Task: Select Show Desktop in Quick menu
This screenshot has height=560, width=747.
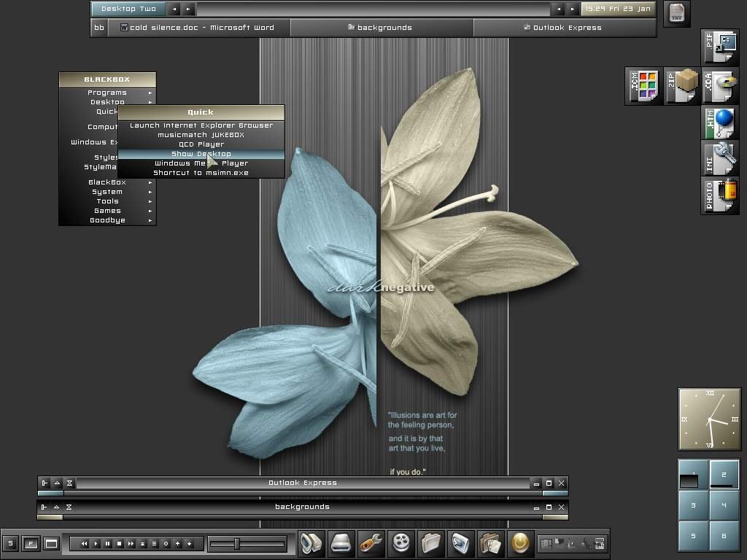Action: point(201,154)
